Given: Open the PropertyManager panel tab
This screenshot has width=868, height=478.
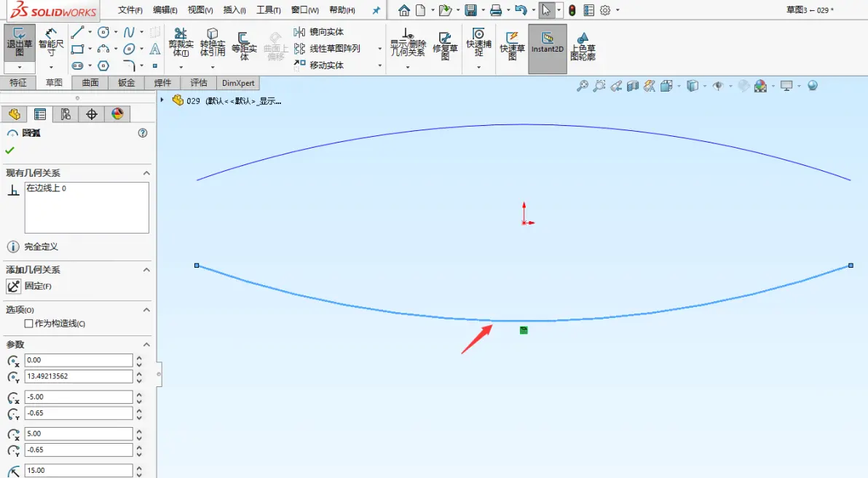Looking at the screenshot, I should coord(40,114).
